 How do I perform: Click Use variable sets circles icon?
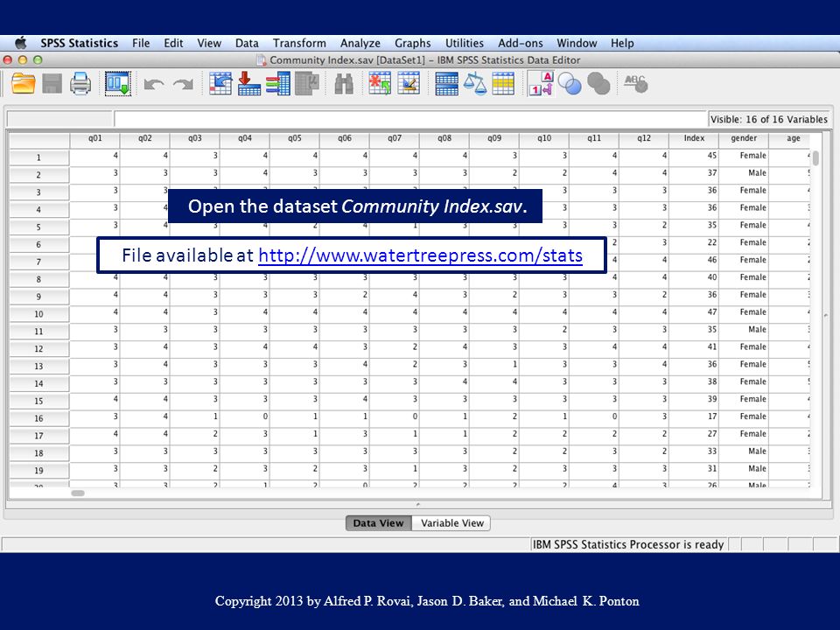tap(570, 84)
